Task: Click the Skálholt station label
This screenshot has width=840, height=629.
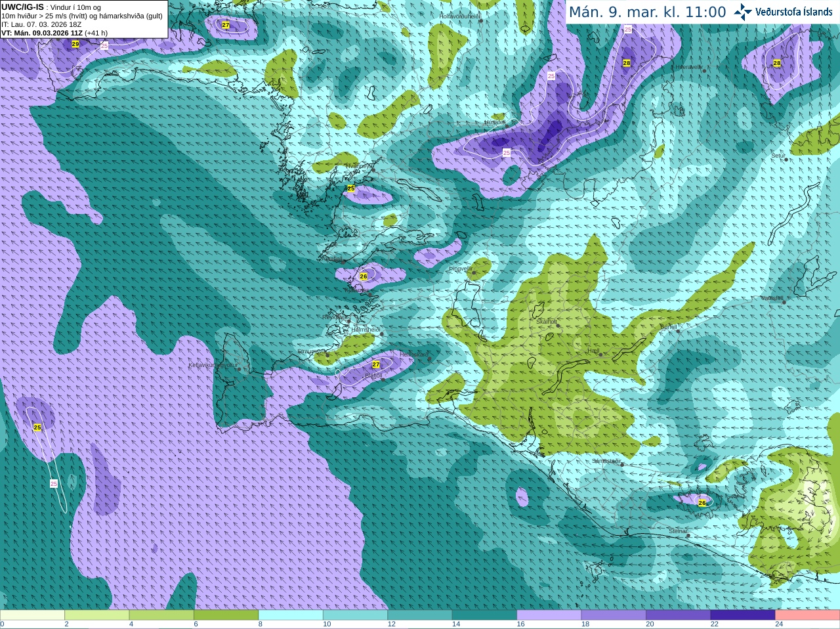Action: tap(546, 322)
